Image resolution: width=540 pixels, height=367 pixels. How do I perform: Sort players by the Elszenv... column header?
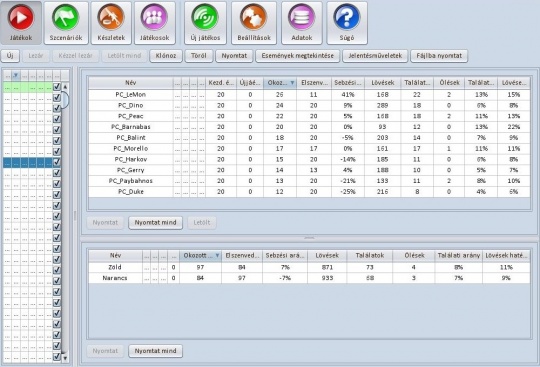(313, 83)
